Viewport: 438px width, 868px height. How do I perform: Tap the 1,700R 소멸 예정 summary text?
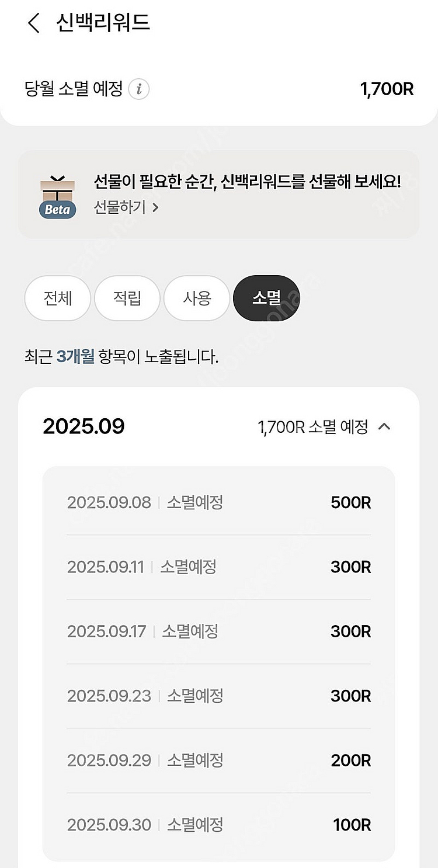(312, 427)
